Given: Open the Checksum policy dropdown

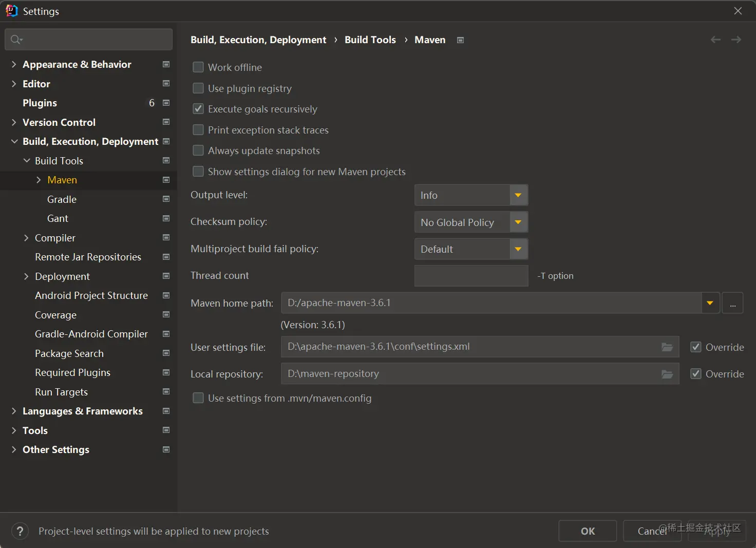Looking at the screenshot, I should point(518,222).
